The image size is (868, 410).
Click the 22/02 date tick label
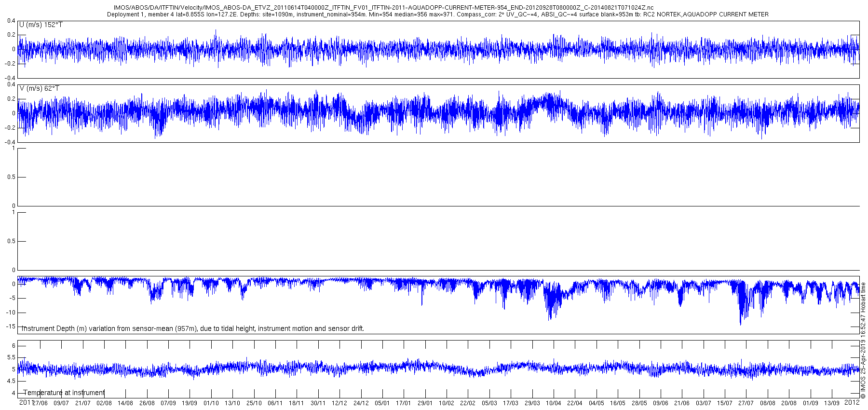point(468,403)
